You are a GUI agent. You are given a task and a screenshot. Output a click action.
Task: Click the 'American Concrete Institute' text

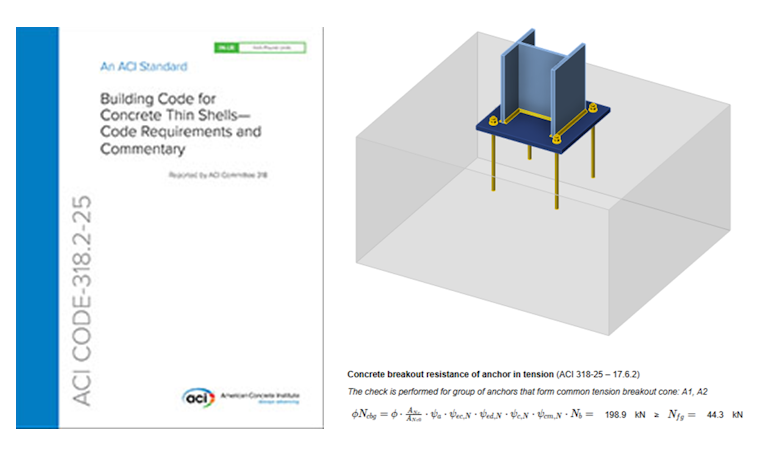260,395
